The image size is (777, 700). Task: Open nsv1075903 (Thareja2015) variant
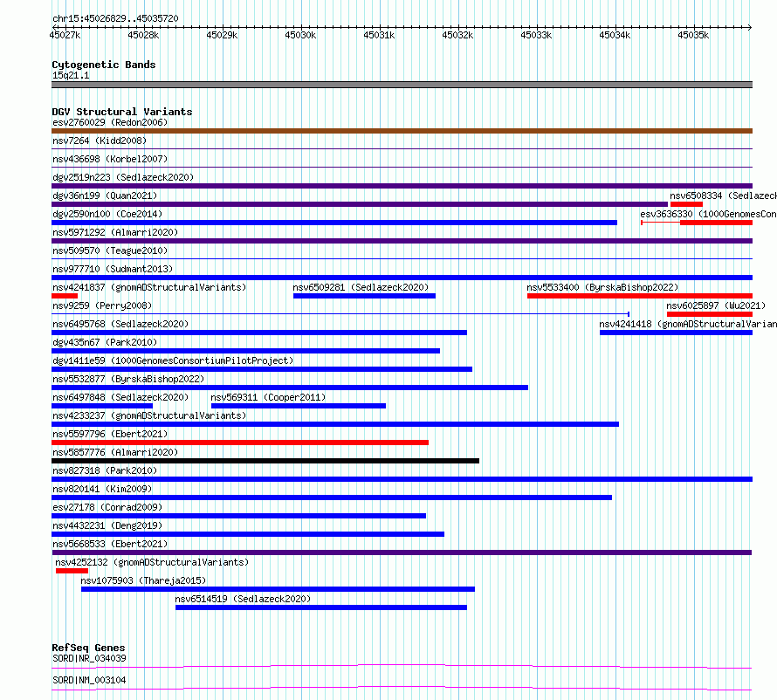[x=143, y=580]
